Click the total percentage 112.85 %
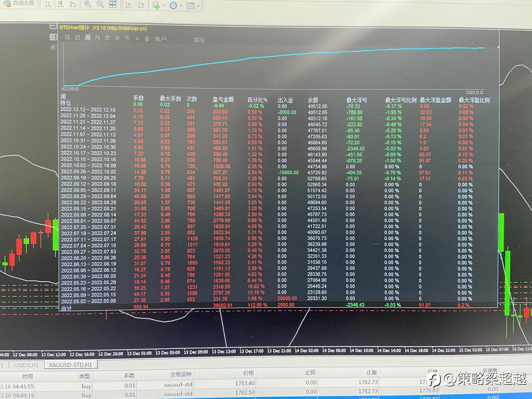532x399 pixels. pos(257,305)
